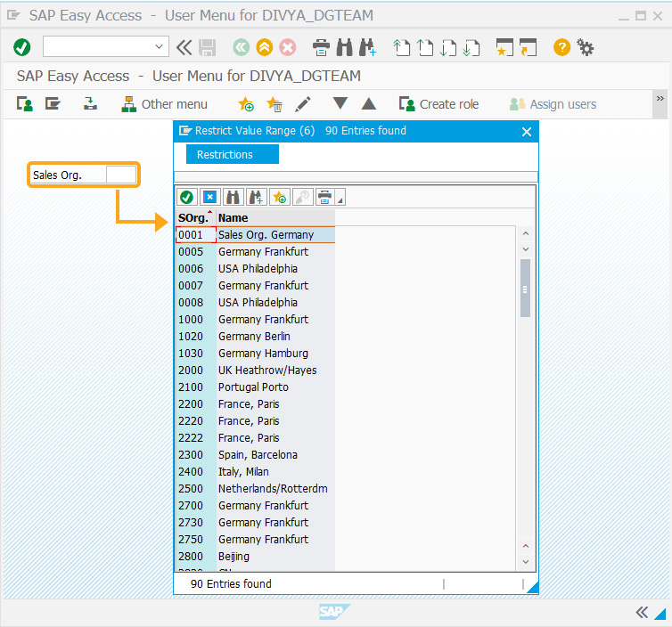The image size is (672, 627).
Task: Select 0006 USA Philadelphia row
Action: (x=256, y=269)
